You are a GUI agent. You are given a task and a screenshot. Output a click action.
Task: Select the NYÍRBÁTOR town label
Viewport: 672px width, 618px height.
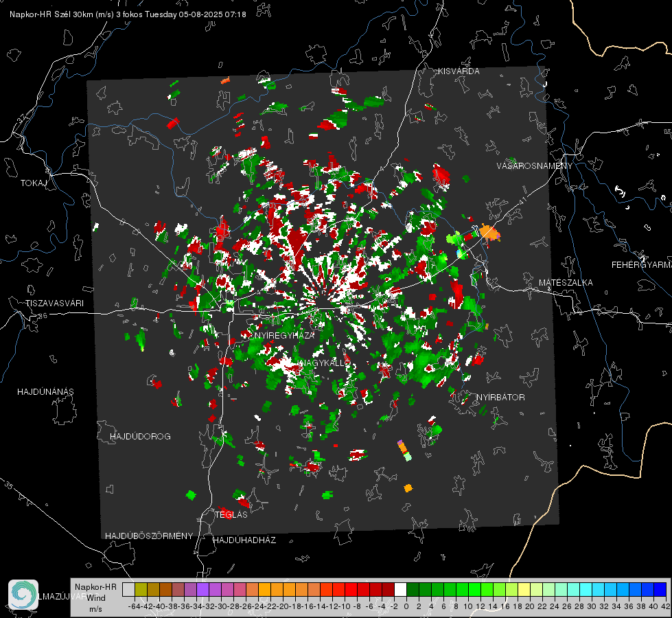(500, 398)
